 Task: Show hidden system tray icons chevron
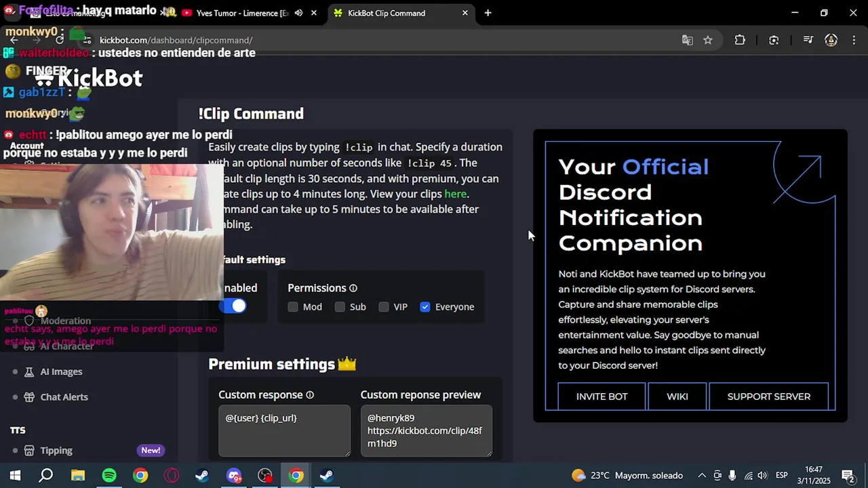pos(702,475)
